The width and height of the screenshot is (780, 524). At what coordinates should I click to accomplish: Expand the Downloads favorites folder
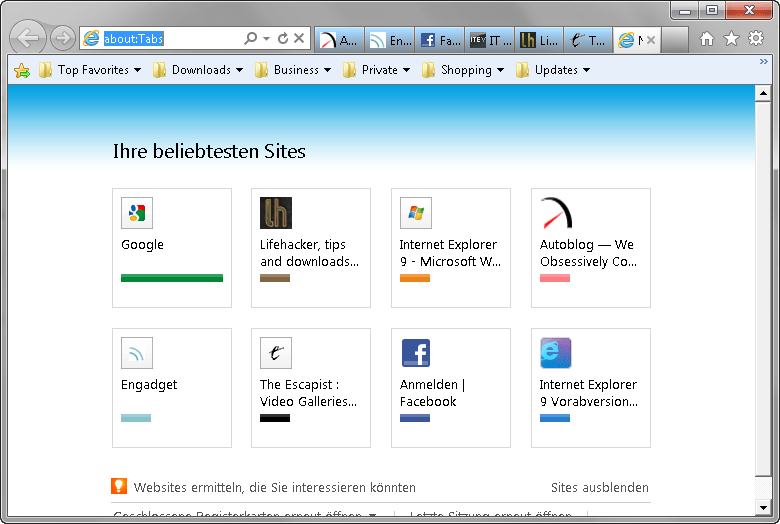click(x=206, y=70)
